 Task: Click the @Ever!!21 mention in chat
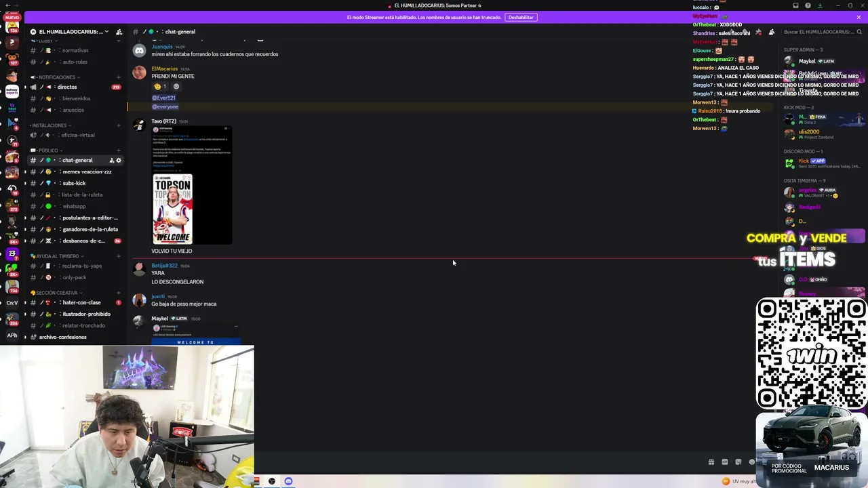(163, 98)
